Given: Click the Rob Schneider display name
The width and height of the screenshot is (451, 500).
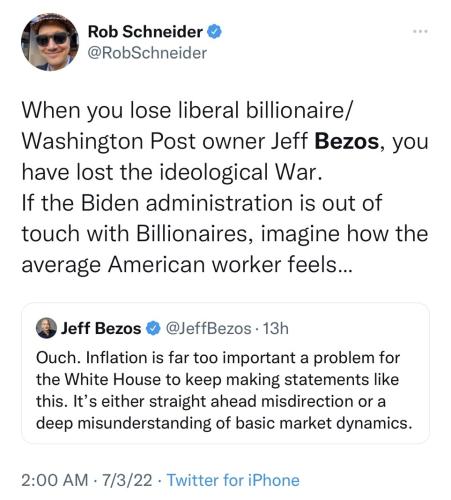Looking at the screenshot, I should (145, 32).
